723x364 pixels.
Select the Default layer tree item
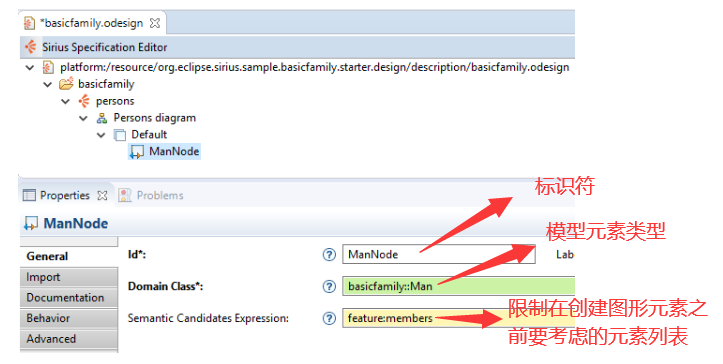coord(149,135)
